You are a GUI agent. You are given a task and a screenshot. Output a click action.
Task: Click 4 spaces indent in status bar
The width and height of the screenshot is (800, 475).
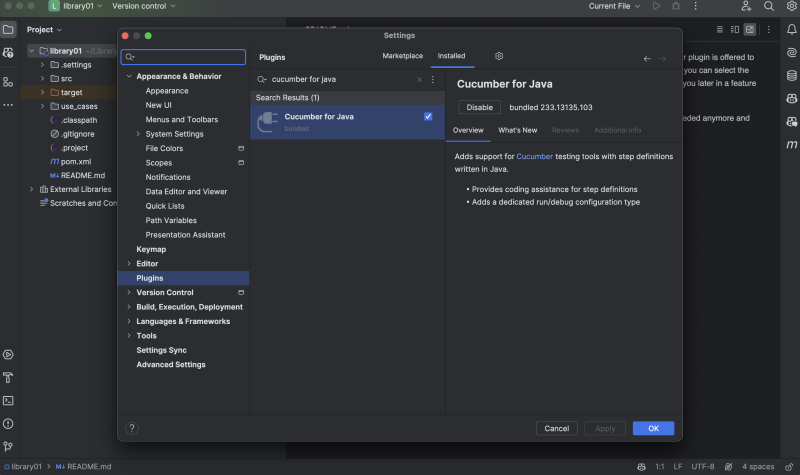[758, 466]
